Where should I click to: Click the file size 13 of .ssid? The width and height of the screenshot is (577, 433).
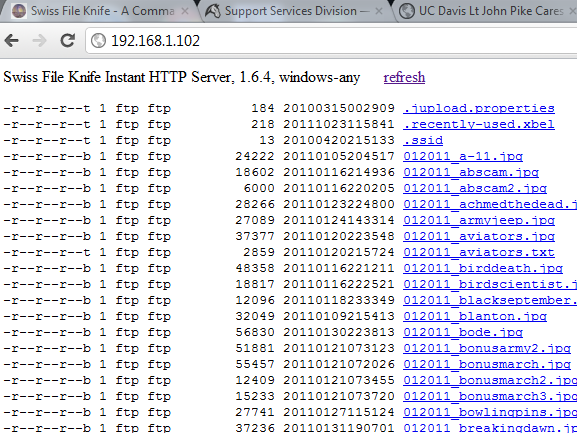coord(267,140)
